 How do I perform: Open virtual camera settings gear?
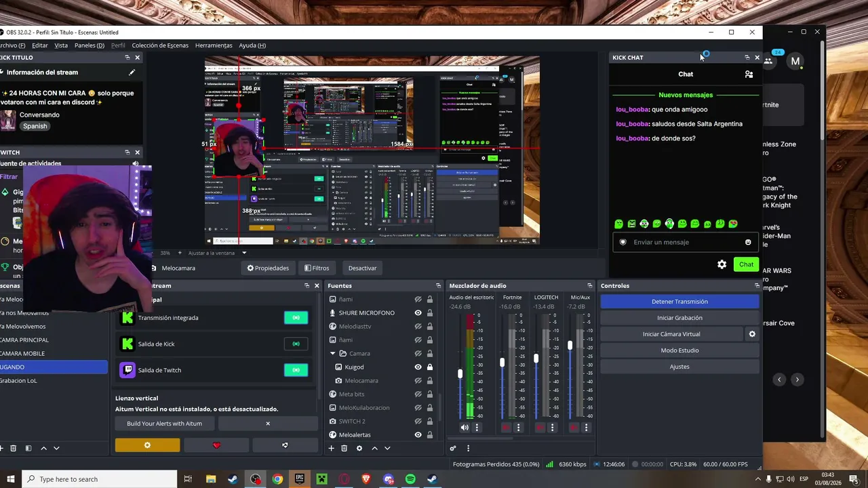pyautogui.click(x=752, y=334)
